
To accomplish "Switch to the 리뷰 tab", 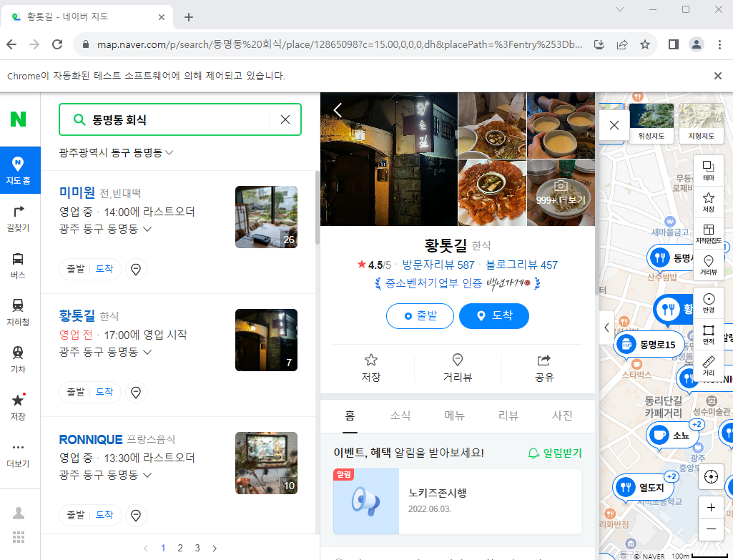I will click(x=508, y=415).
